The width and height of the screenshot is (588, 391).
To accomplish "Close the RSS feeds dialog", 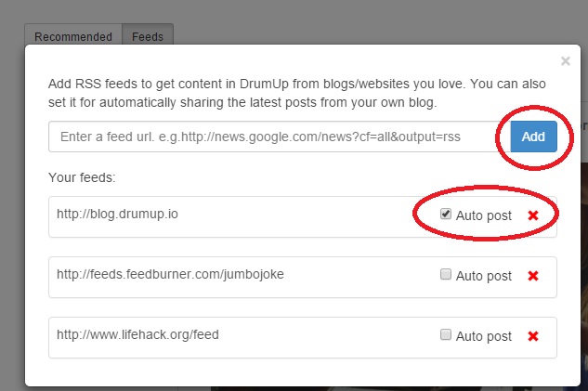I will 566,60.
